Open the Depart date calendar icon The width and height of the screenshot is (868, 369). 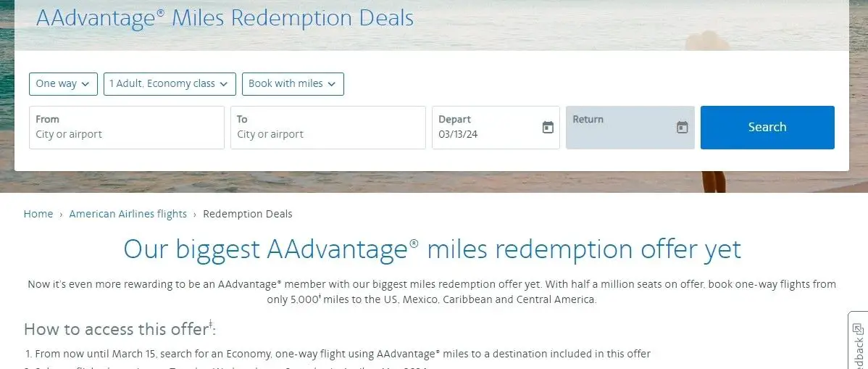point(548,128)
